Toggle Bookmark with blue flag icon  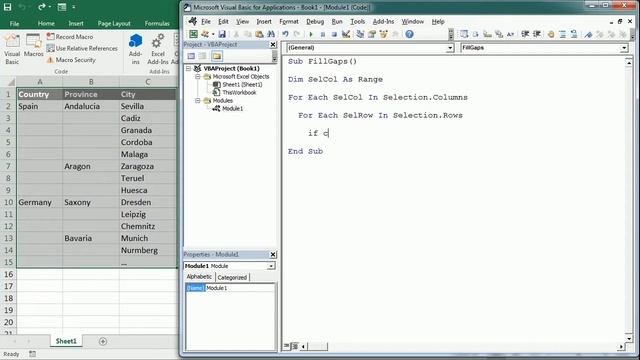(x=588, y=34)
